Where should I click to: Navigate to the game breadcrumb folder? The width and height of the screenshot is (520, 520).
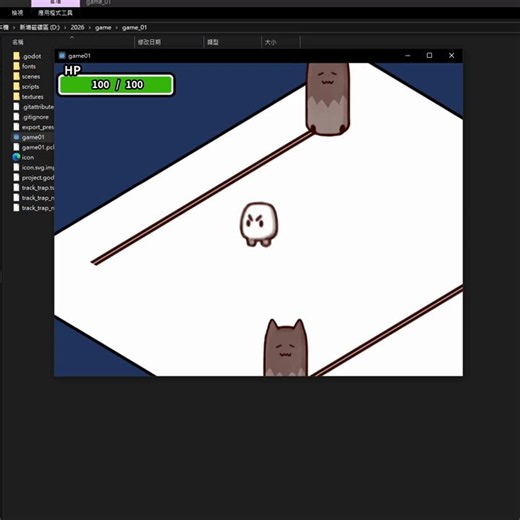click(x=103, y=27)
